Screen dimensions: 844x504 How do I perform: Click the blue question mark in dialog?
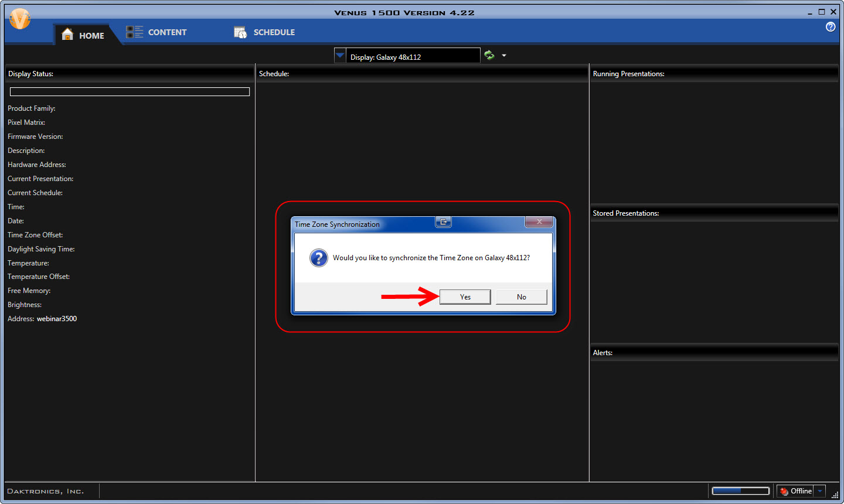tap(318, 258)
